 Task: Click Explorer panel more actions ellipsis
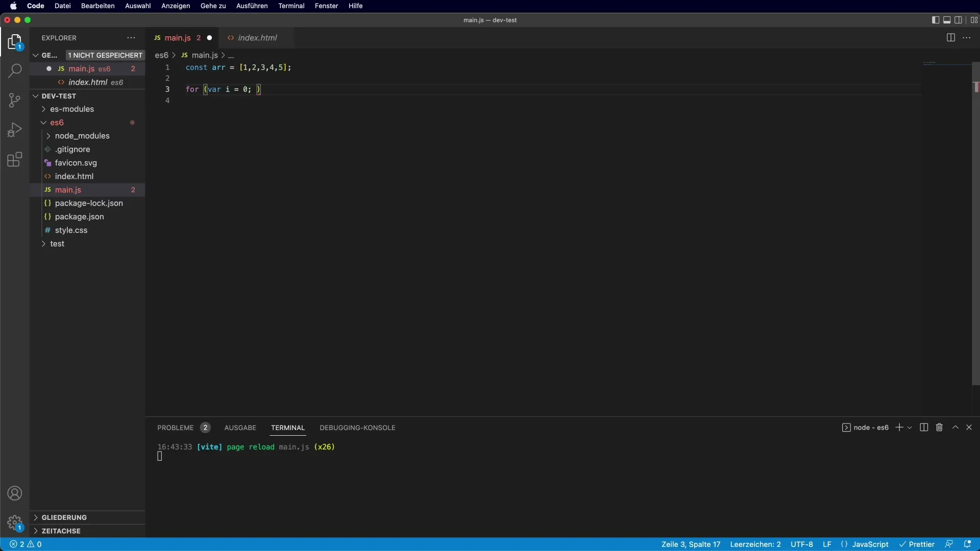point(131,38)
